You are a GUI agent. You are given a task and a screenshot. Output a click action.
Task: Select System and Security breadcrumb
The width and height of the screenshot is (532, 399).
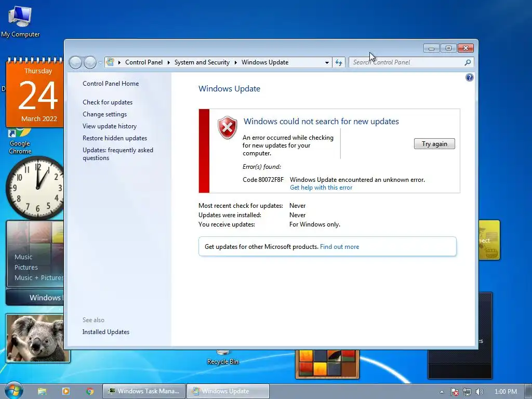pyautogui.click(x=202, y=62)
